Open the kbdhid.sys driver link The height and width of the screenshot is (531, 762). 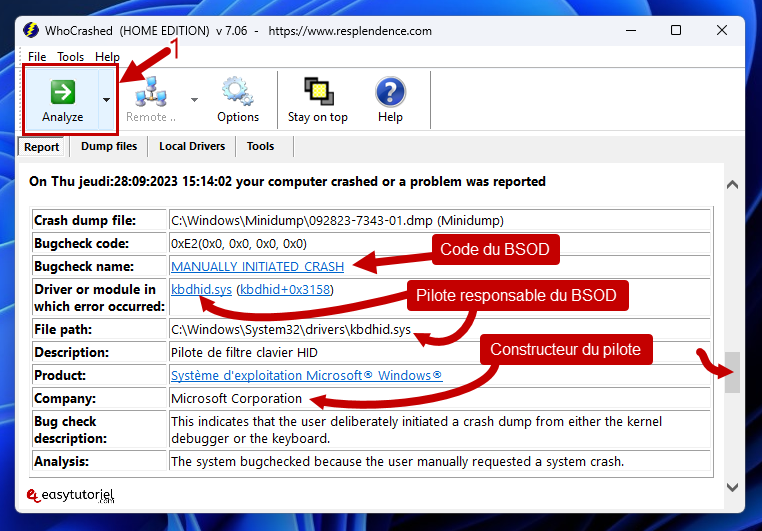click(x=201, y=290)
